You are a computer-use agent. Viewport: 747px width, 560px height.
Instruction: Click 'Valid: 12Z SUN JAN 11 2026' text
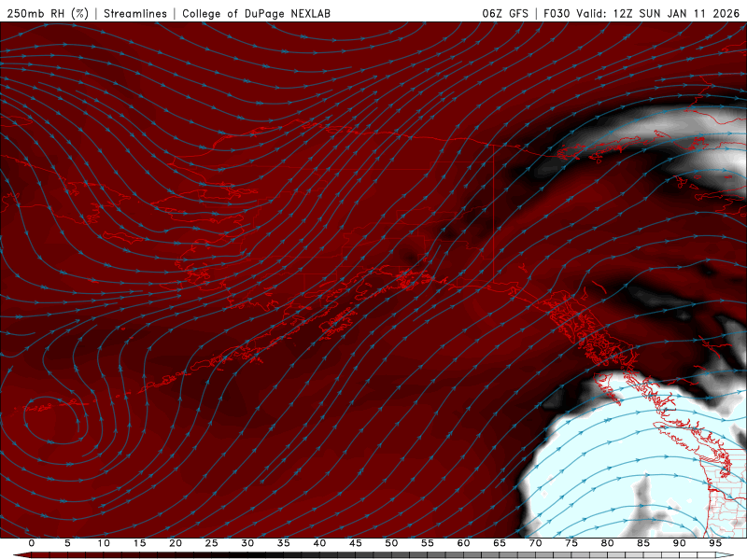(658, 13)
